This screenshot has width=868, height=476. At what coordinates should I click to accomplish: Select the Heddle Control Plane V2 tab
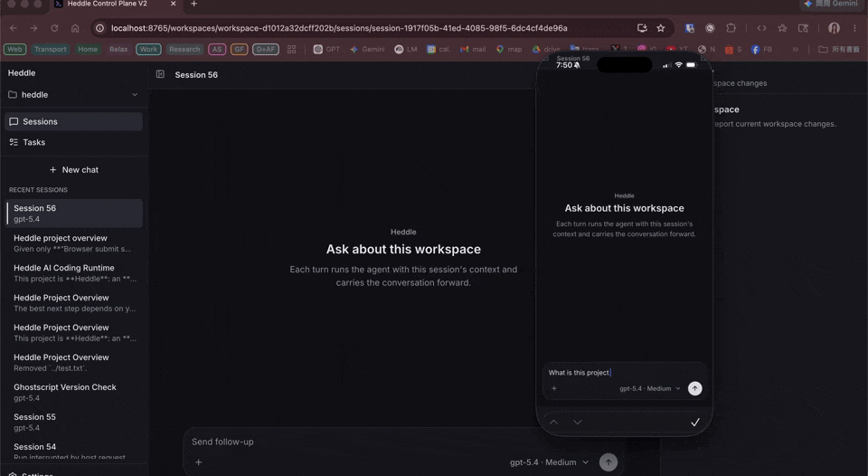[x=115, y=4]
